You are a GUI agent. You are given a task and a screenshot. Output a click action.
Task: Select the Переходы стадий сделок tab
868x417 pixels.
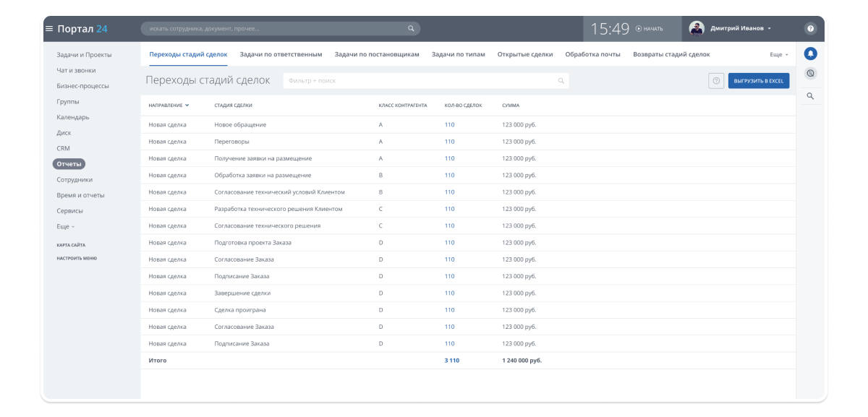188,54
